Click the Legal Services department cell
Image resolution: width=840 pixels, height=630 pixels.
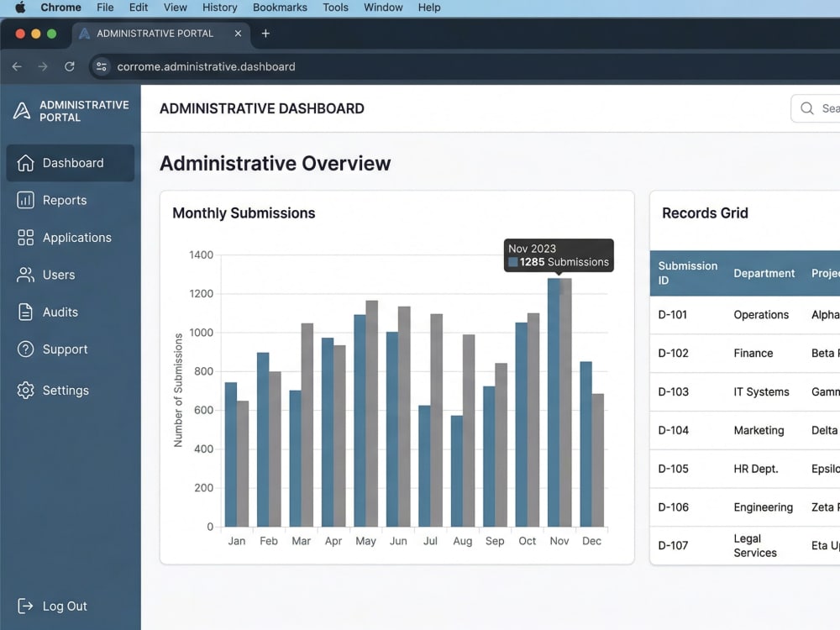pos(755,545)
